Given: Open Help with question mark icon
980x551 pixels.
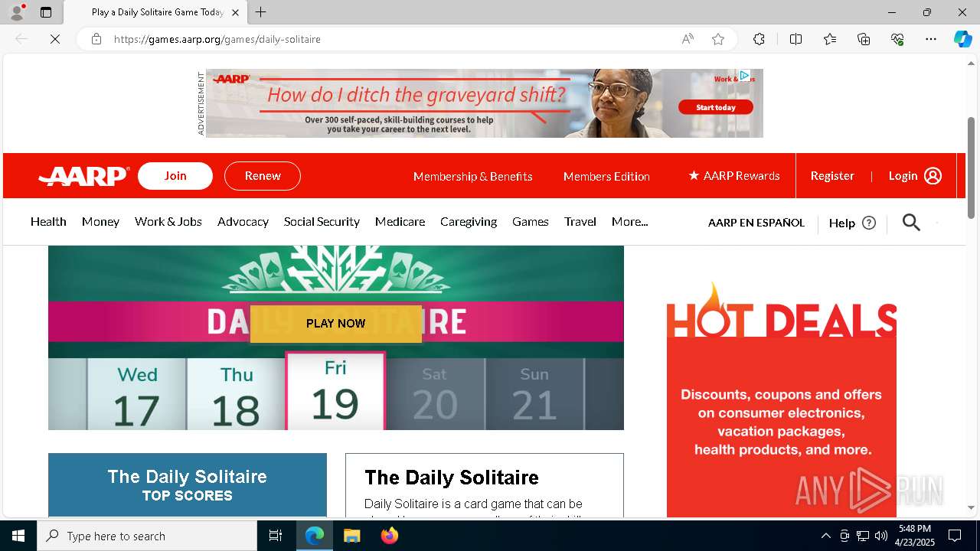Looking at the screenshot, I should click(x=852, y=223).
